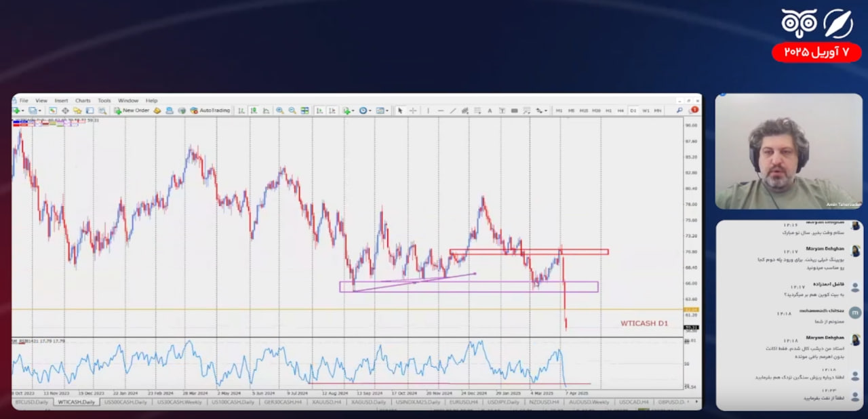Toggle the AutoTrading button
The height and width of the screenshot is (419, 868).
click(210, 111)
